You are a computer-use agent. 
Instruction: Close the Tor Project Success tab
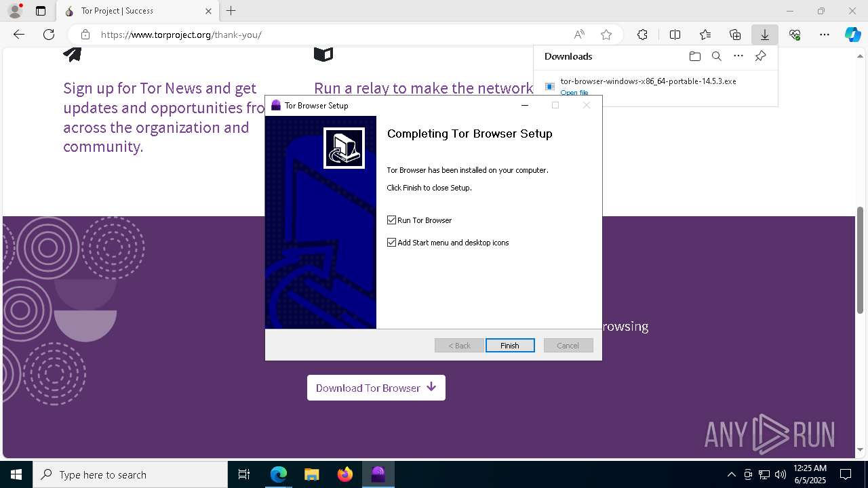pos(209,11)
